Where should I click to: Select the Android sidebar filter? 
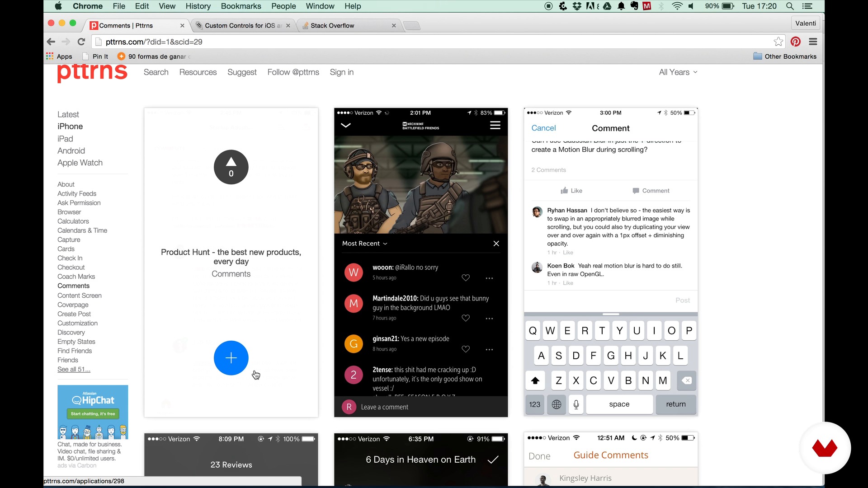pos(71,151)
